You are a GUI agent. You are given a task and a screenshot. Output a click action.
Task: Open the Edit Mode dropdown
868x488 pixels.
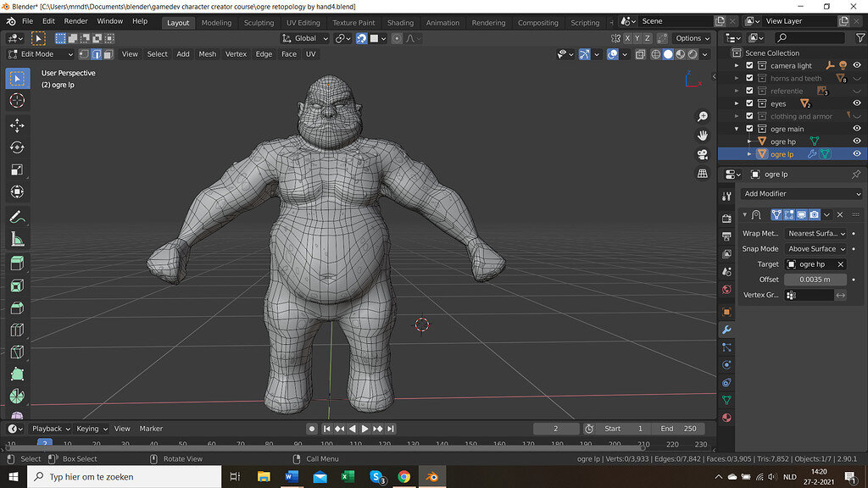point(39,54)
